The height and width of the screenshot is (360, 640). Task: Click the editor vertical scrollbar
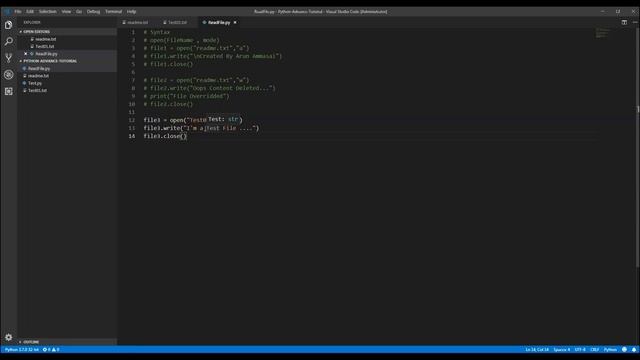[638, 147]
